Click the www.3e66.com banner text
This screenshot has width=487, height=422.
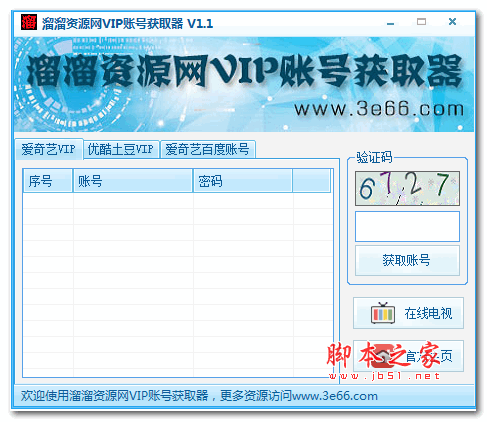(379, 109)
